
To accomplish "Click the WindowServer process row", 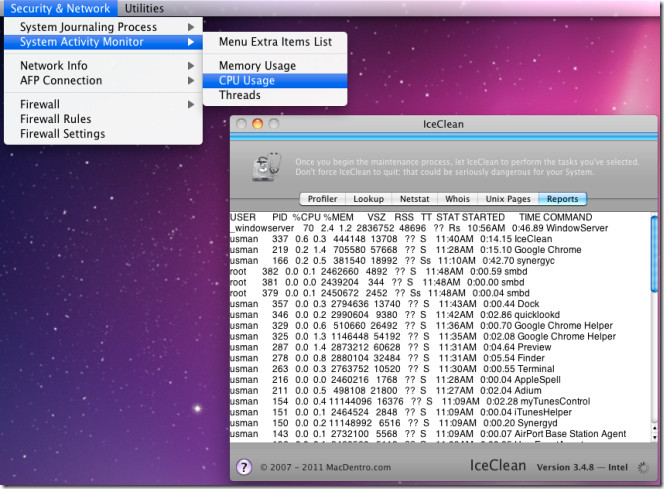I will [x=440, y=228].
